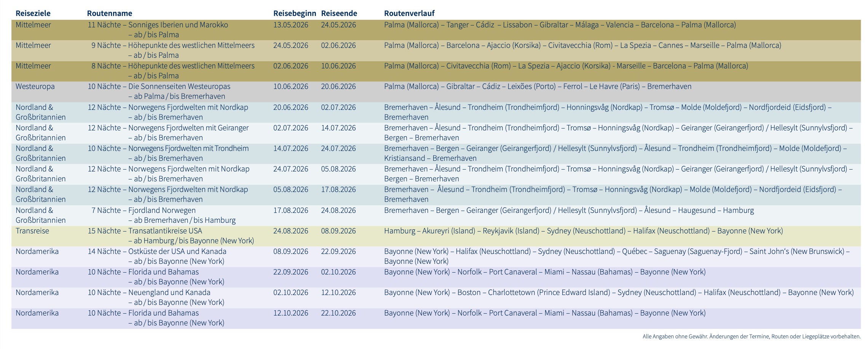Open the 7 Nächte Fjordland Norwegen route
Viewport: 868px width, 349px height.
coord(161,211)
